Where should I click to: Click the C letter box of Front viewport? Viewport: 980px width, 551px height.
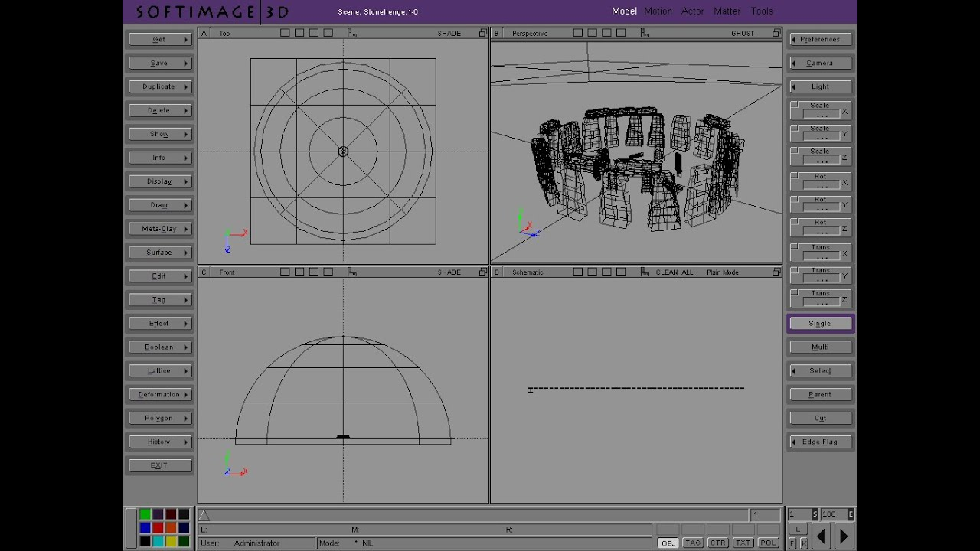tap(204, 272)
